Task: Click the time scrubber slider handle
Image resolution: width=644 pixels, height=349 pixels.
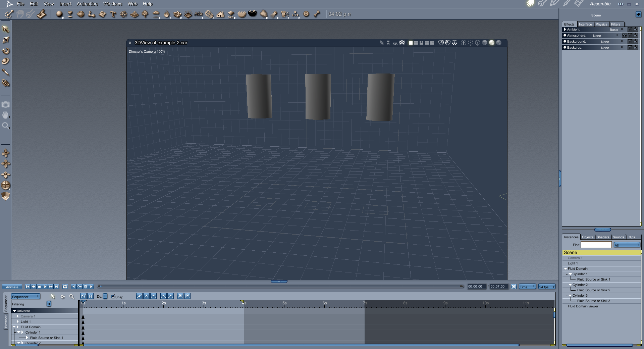Action: [100, 286]
